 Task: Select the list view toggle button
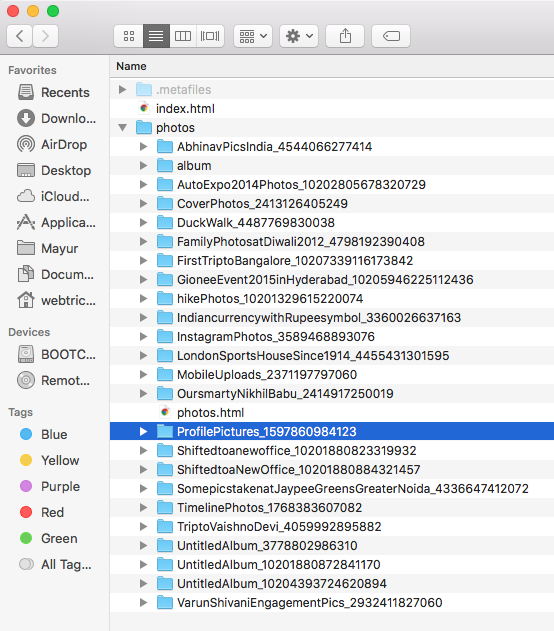(x=156, y=36)
